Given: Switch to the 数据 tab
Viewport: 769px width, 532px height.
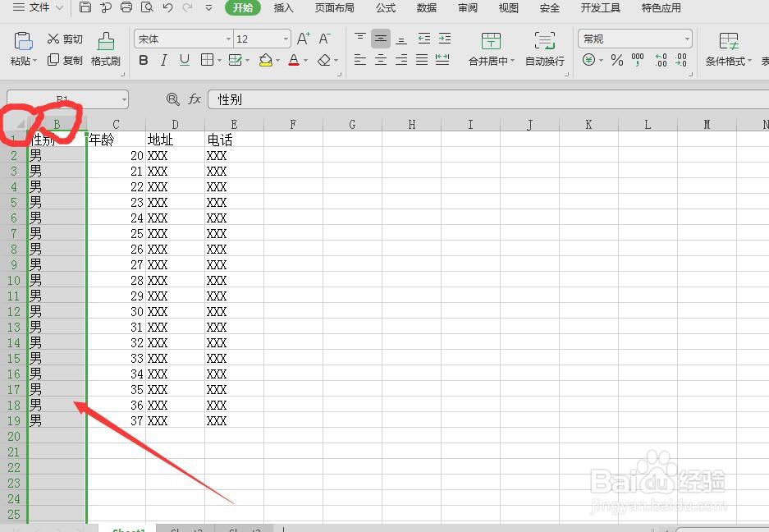Looking at the screenshot, I should (x=426, y=8).
